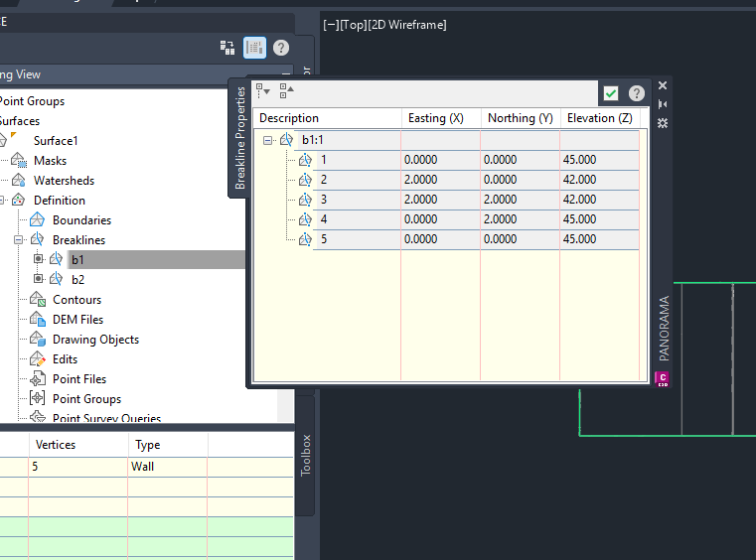Viewport: 756px width, 560px height.
Task: Click the Masks node icon
Action: click(x=19, y=160)
